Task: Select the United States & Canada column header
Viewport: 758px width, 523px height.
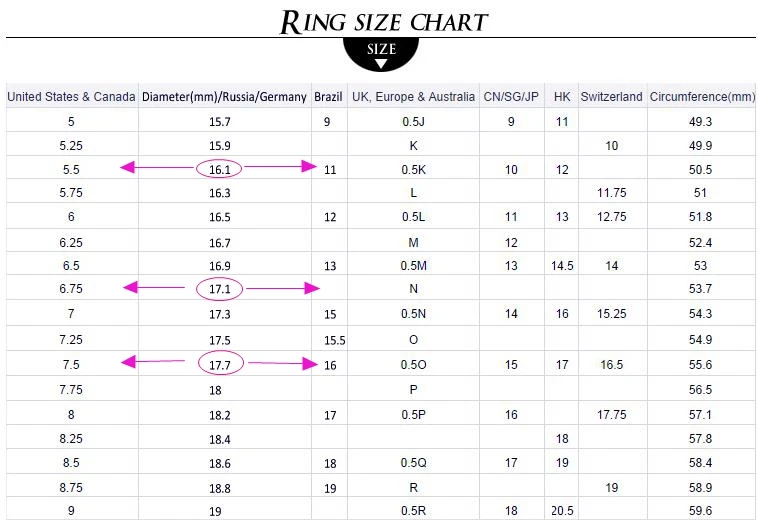Action: pos(72,96)
